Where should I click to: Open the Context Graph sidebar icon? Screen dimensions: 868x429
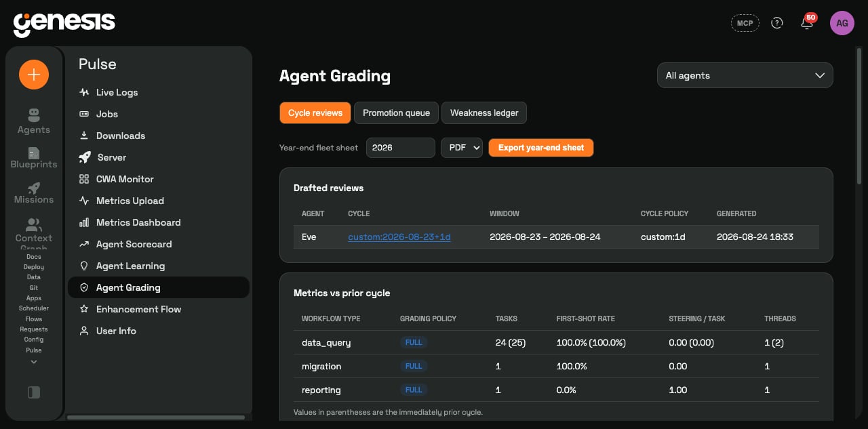tap(34, 224)
